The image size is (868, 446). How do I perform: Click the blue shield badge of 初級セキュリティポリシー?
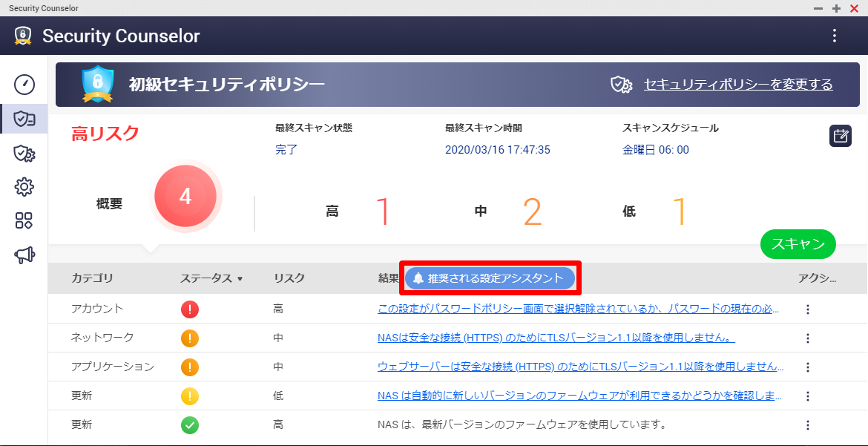(98, 85)
